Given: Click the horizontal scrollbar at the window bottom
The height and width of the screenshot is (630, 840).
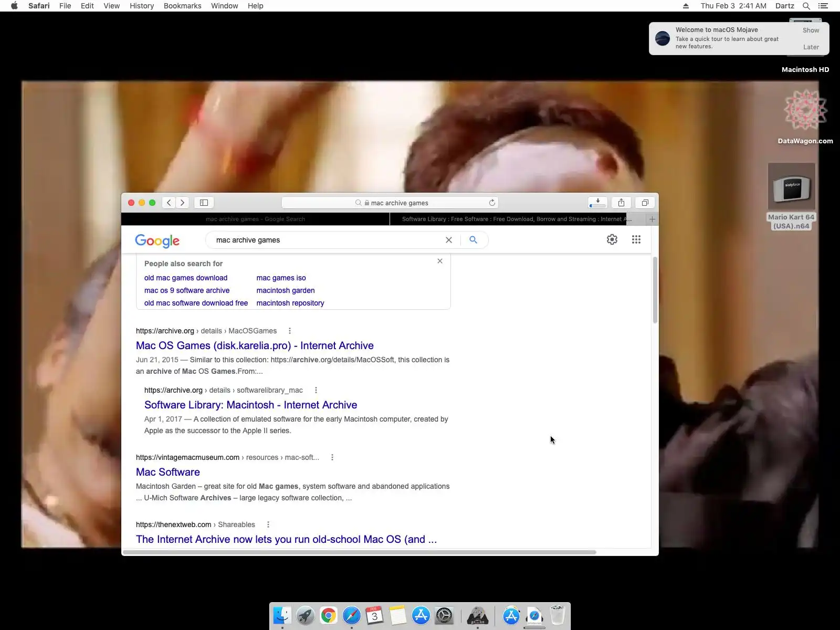Looking at the screenshot, I should 360,552.
